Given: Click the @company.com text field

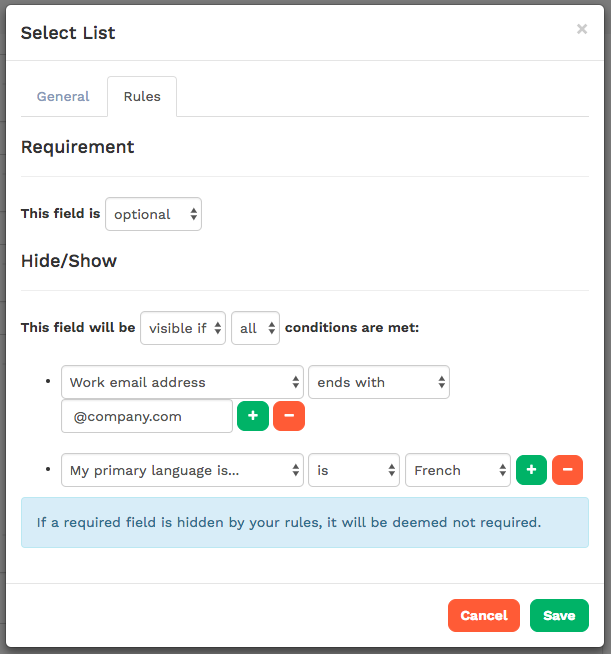Looking at the screenshot, I should point(147,416).
